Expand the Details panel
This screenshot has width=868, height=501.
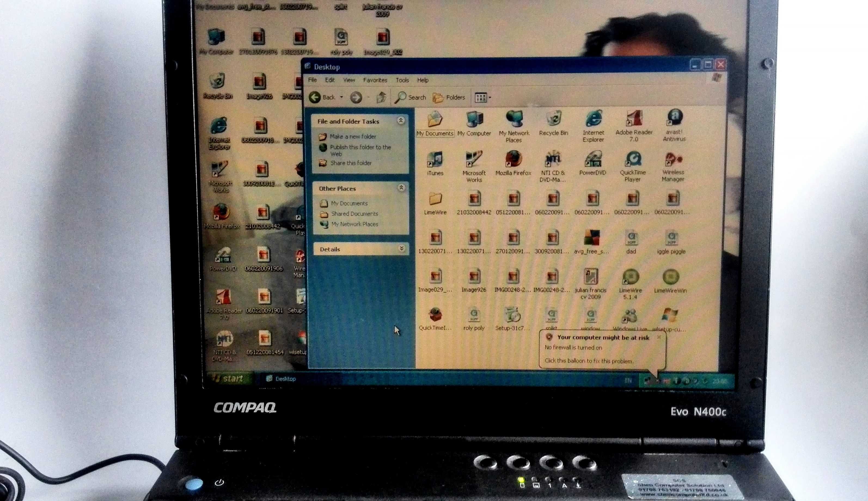pos(402,248)
